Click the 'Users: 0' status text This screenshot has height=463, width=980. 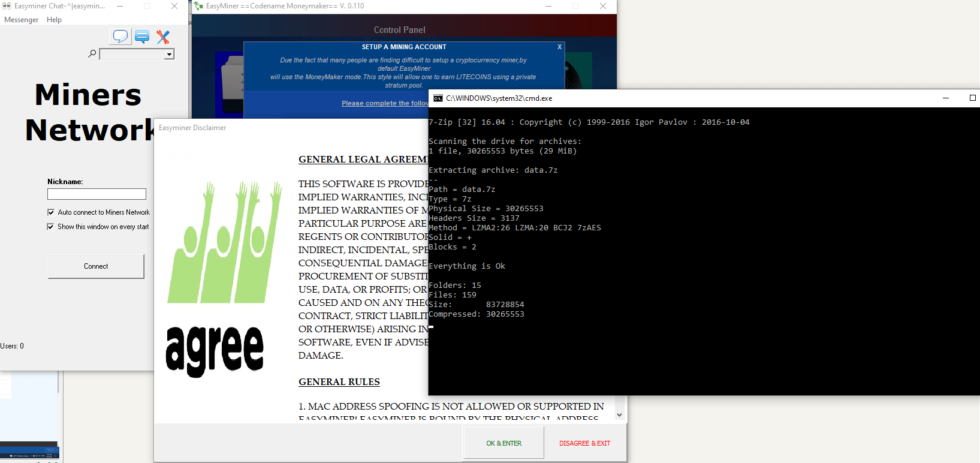pyautogui.click(x=12, y=346)
